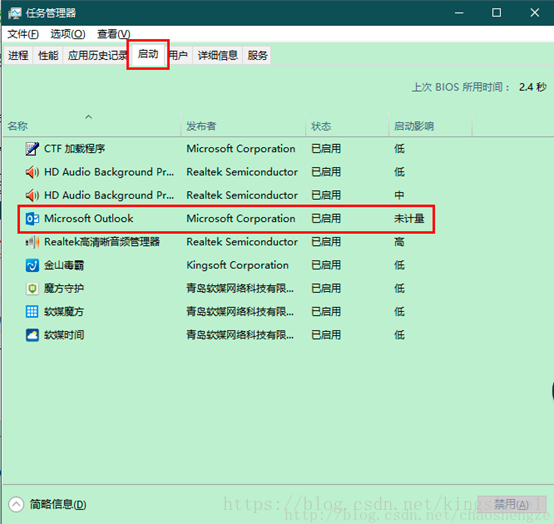Image resolution: width=554 pixels, height=524 pixels.
Task: Click the sort arrow above 名称 column
Action: 88,117
